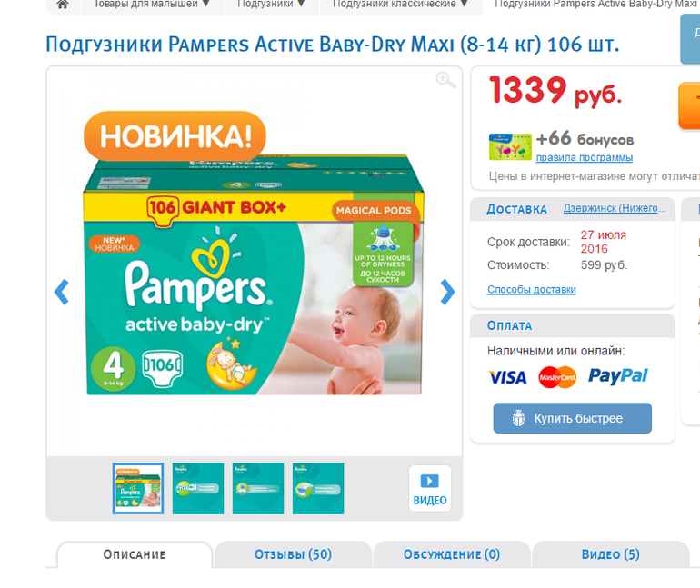Select the second product thumbnail

coord(198,489)
